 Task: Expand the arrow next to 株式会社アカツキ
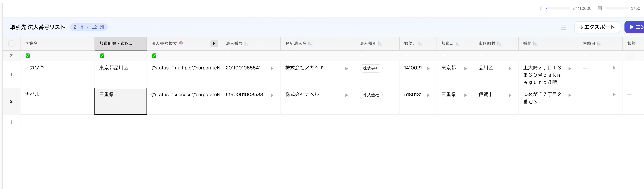point(347,68)
